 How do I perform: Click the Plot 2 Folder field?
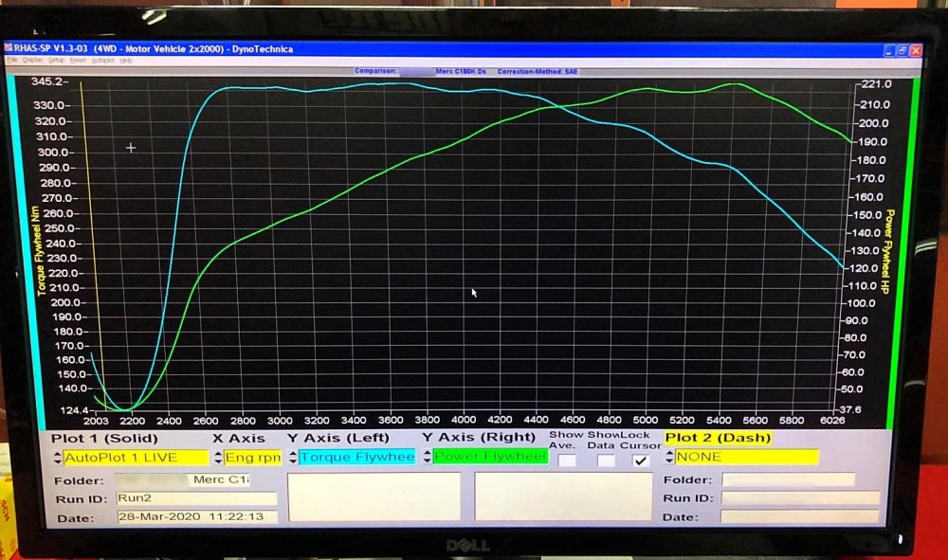click(789, 479)
